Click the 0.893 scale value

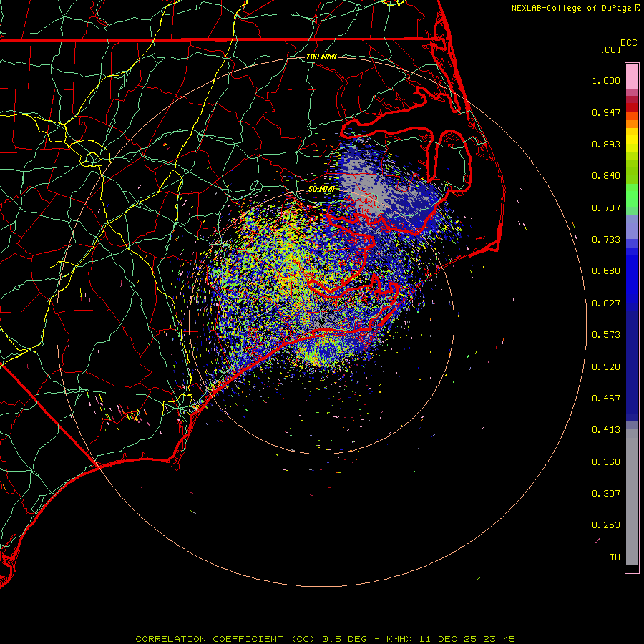[x=606, y=144]
